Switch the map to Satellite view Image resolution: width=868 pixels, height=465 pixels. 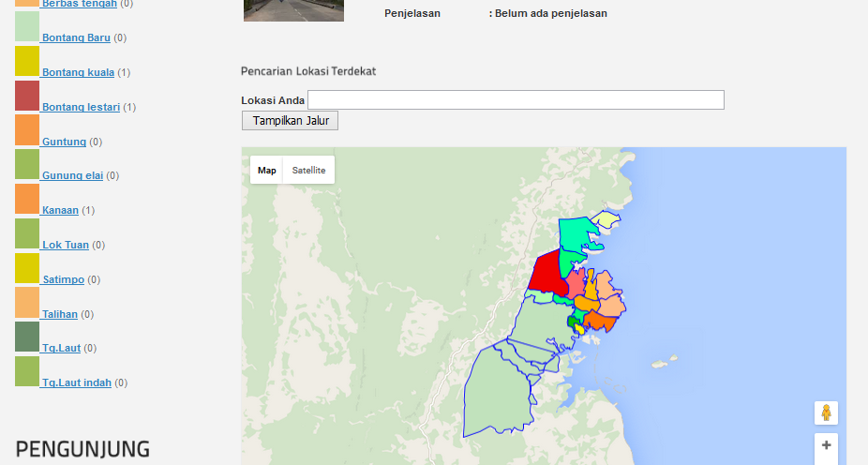point(309,170)
